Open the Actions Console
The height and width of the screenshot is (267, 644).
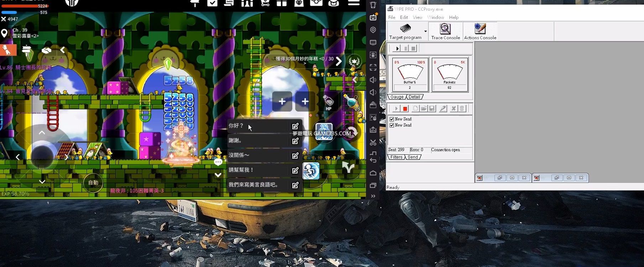pos(480,31)
